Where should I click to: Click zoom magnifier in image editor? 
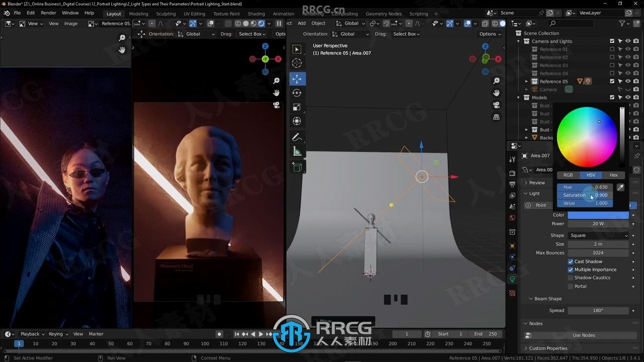[122, 38]
